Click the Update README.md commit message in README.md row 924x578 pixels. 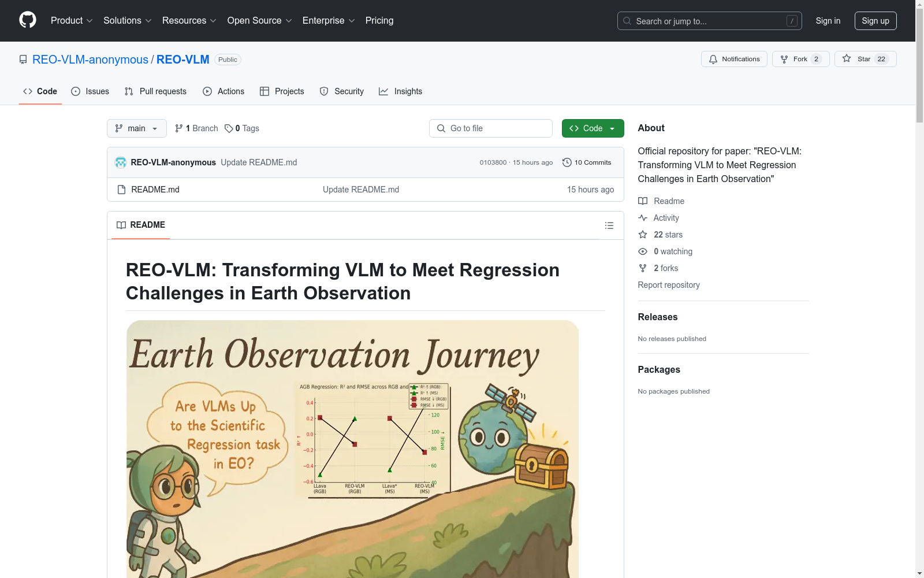click(361, 190)
